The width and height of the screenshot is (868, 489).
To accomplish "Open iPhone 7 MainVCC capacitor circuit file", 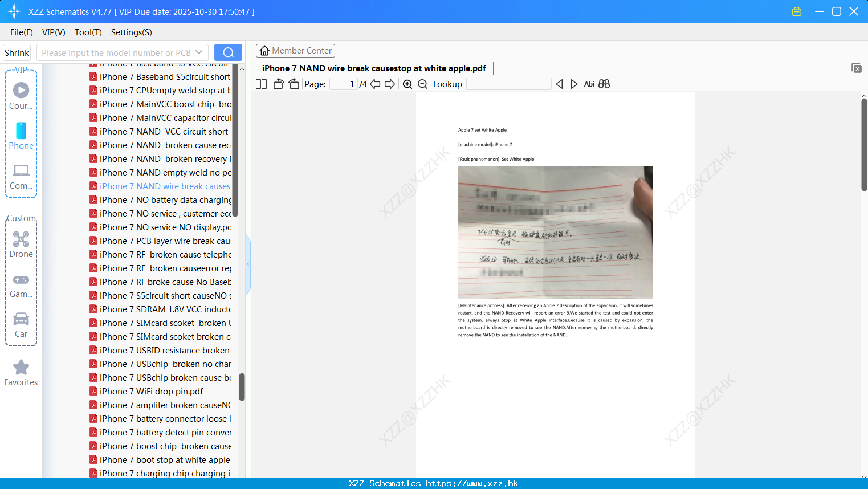I will 161,118.
